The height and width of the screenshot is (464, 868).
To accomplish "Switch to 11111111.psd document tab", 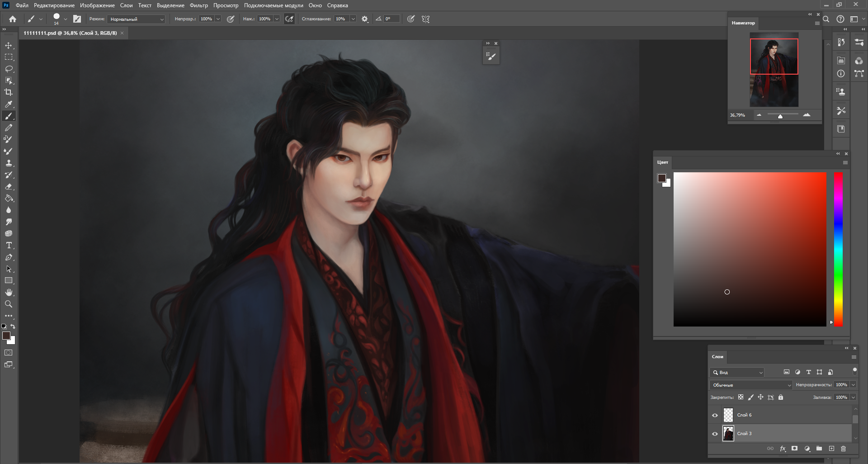I will tap(70, 33).
